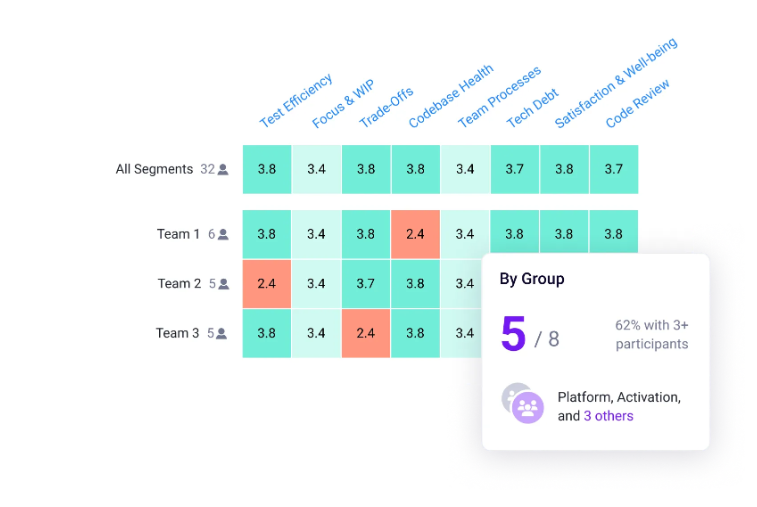The height and width of the screenshot is (507, 757).
Task: Select the Focus & WIP column header
Action: pos(342,102)
